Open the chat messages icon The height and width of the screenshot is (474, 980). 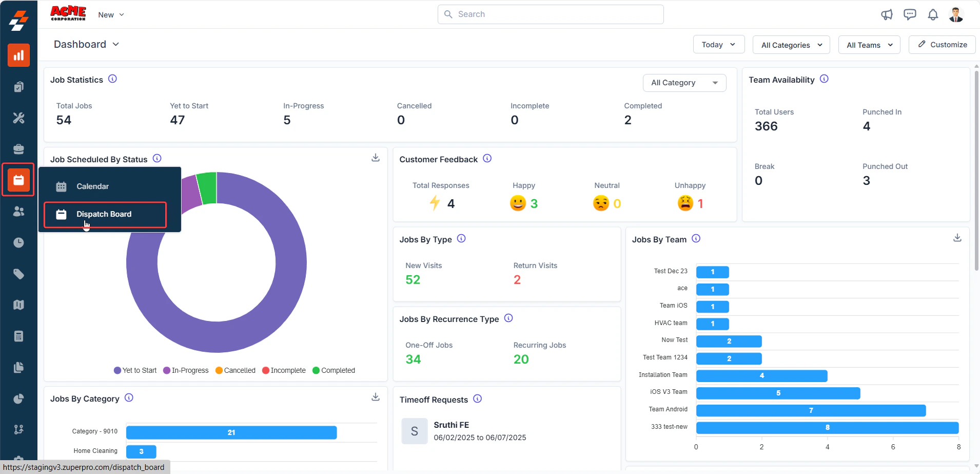[910, 14]
